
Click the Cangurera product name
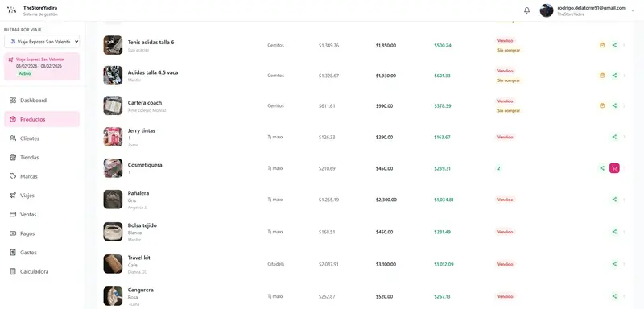click(x=140, y=290)
